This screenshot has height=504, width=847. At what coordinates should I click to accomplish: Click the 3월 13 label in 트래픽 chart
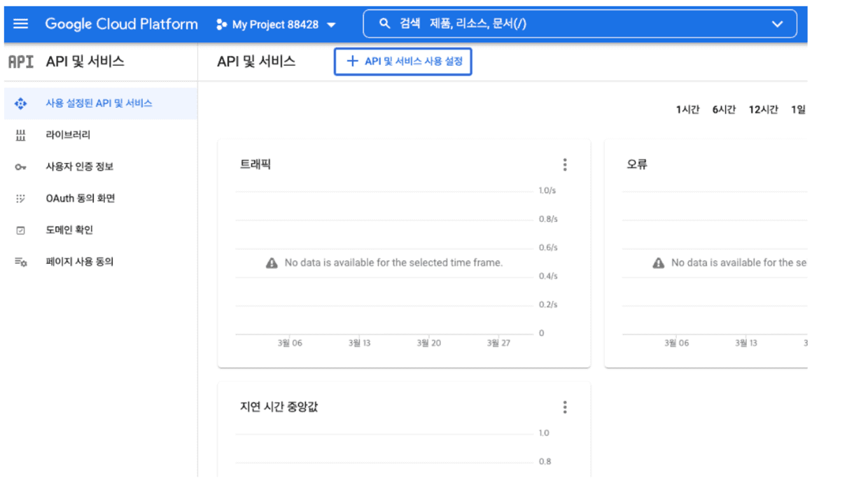(x=359, y=343)
